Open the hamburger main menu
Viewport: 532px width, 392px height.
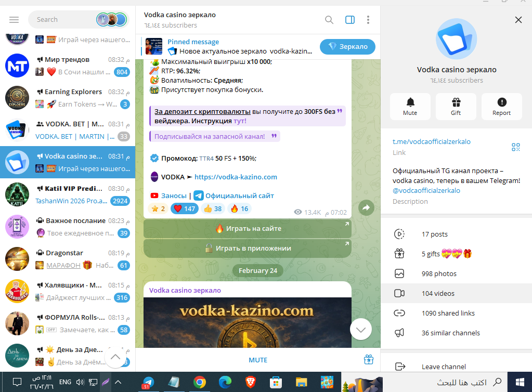14,20
